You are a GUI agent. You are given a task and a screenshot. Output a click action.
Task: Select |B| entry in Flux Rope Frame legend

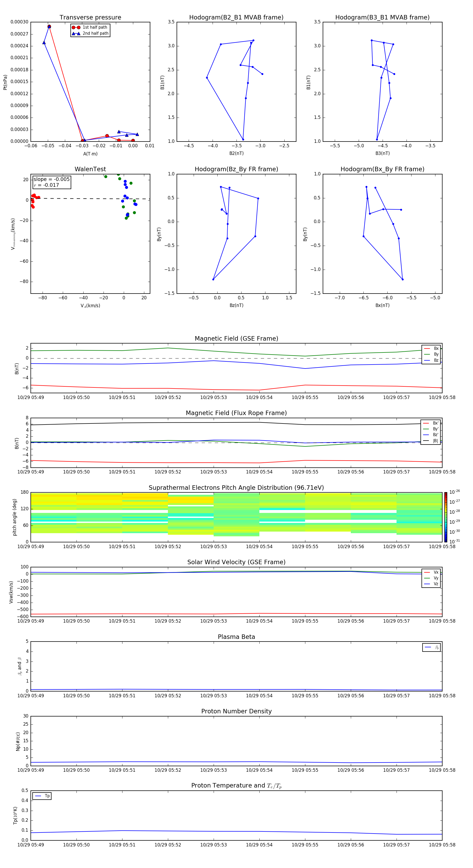[431, 441]
